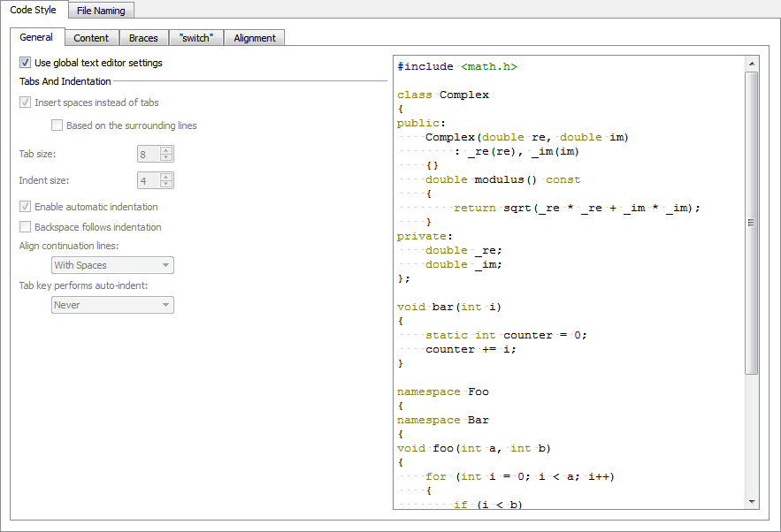The width and height of the screenshot is (781, 532).
Task: Uncheck Use global text editor settings
Action: click(x=26, y=63)
